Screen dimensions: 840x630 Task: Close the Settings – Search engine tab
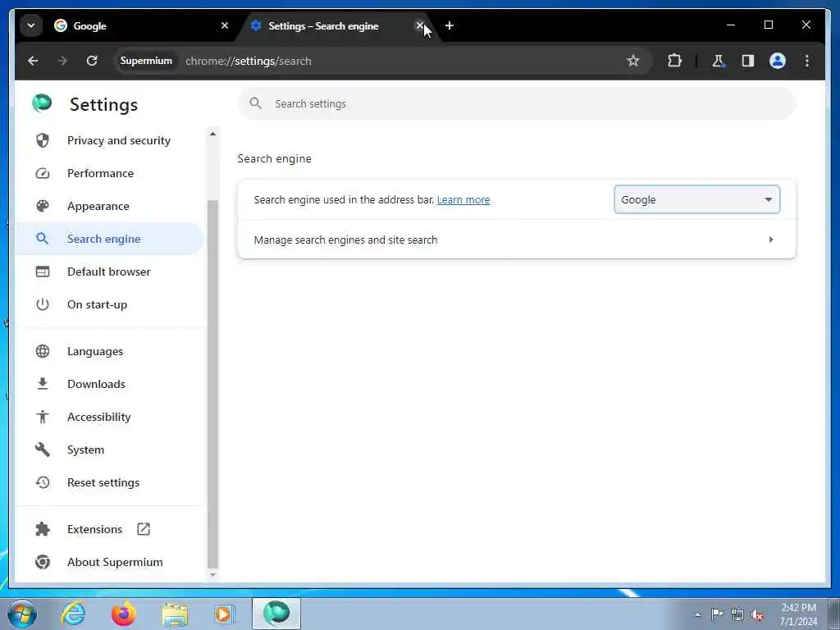click(x=419, y=25)
